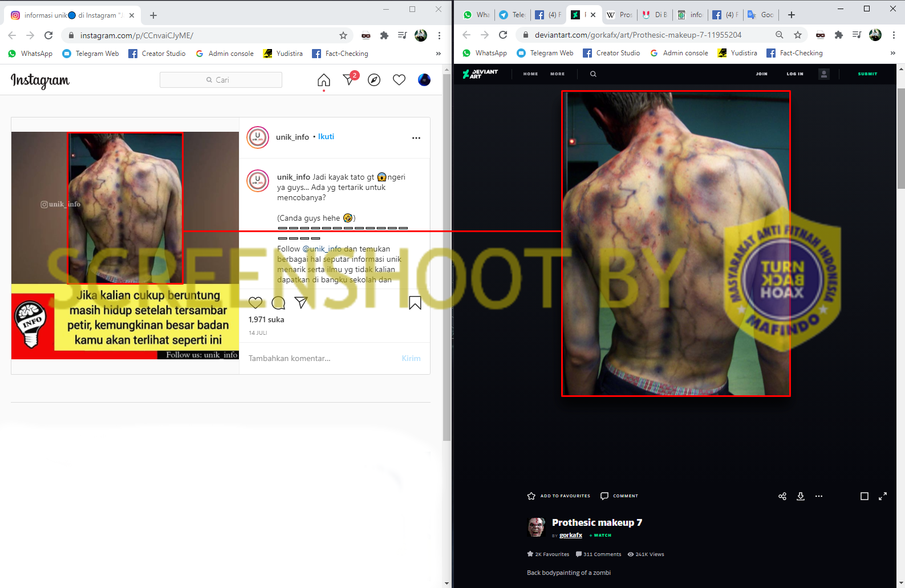Save the post with bookmark icon

pos(415,302)
